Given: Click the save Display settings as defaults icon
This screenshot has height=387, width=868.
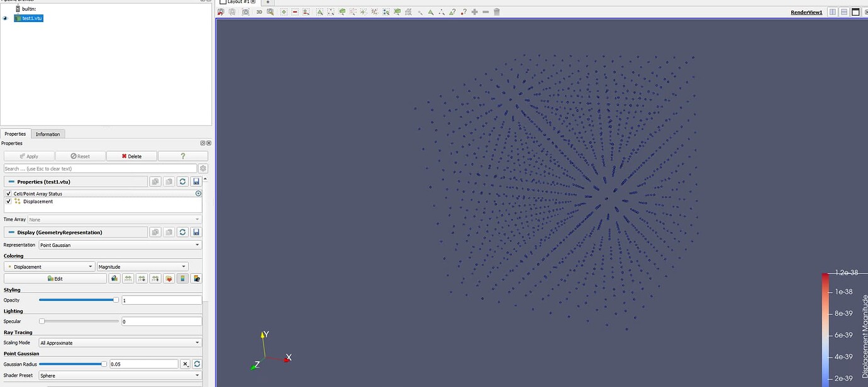Looking at the screenshot, I should click(196, 232).
